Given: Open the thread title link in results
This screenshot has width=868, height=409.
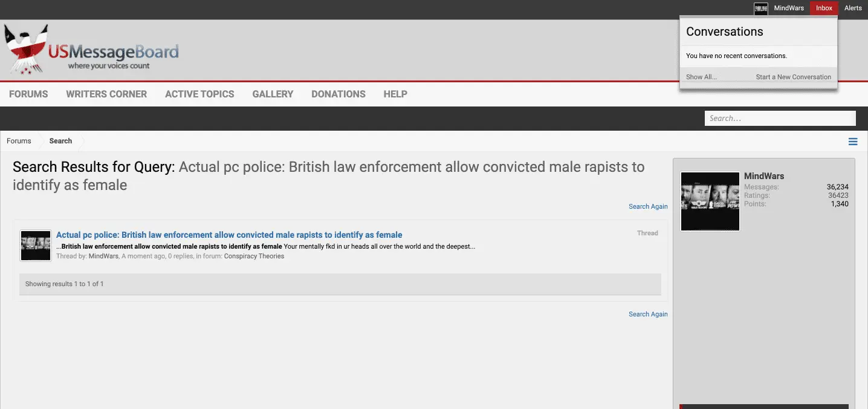Looking at the screenshot, I should (x=229, y=235).
